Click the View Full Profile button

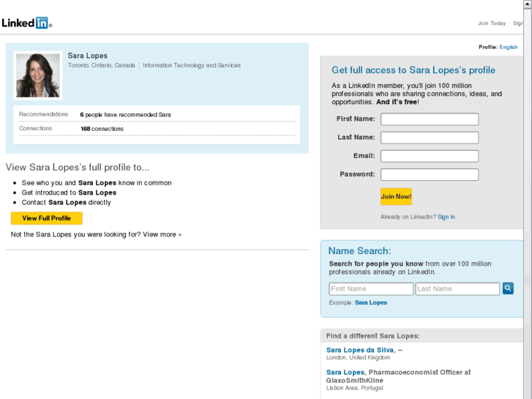pyautogui.click(x=46, y=218)
